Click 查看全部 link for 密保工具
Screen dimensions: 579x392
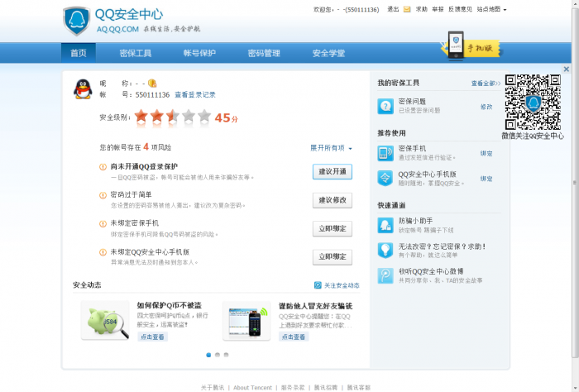[486, 84]
